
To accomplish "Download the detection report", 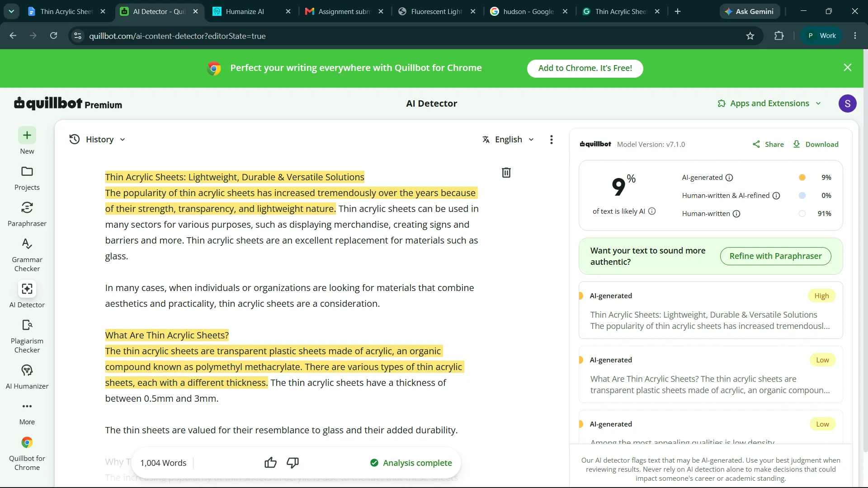I will (816, 144).
